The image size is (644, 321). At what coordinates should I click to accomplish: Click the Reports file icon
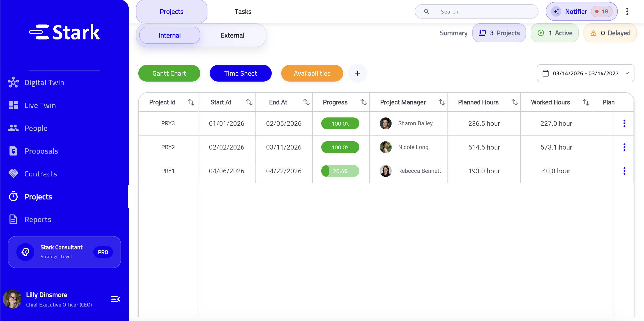13,219
